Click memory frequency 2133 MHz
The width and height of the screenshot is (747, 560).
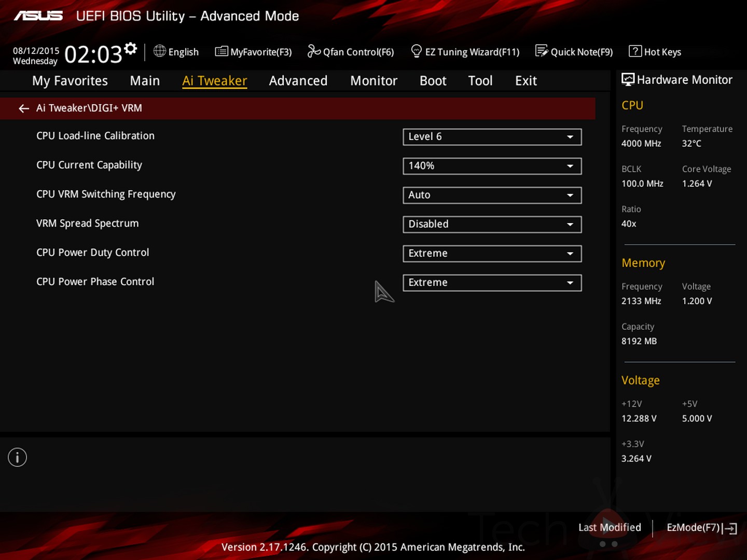(x=641, y=301)
